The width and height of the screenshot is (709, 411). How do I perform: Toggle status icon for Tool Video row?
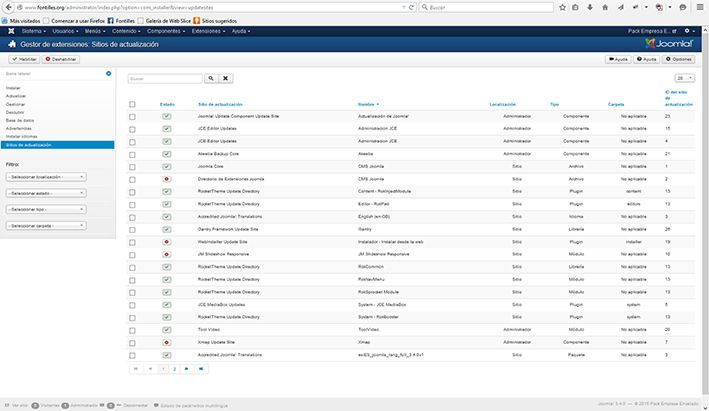(x=167, y=330)
